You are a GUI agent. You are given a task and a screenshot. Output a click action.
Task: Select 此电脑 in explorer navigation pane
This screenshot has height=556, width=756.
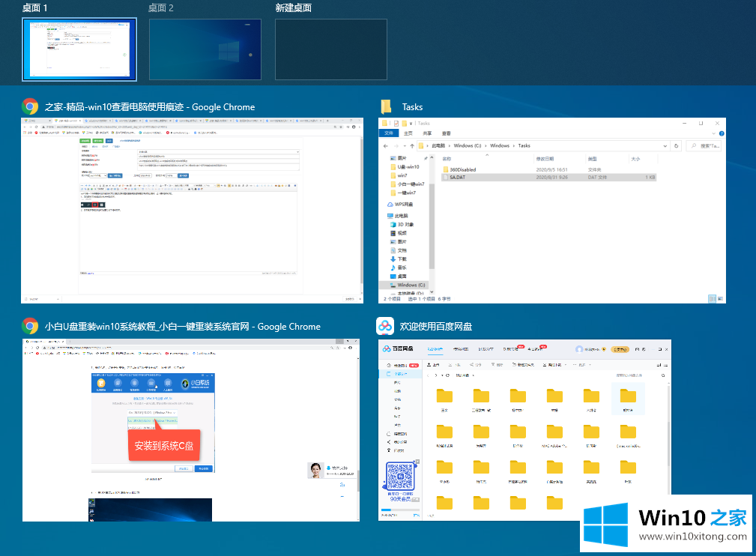pos(398,216)
